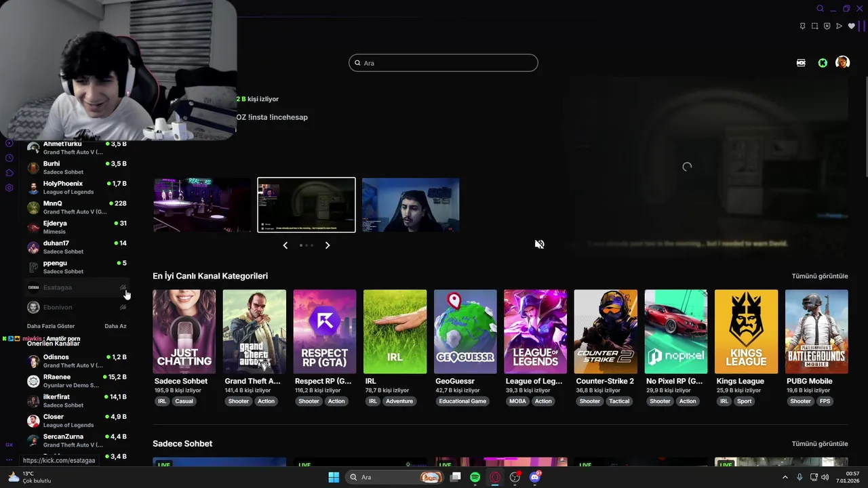Click Sport tag under Kings League
The height and width of the screenshot is (488, 868).
click(x=745, y=401)
